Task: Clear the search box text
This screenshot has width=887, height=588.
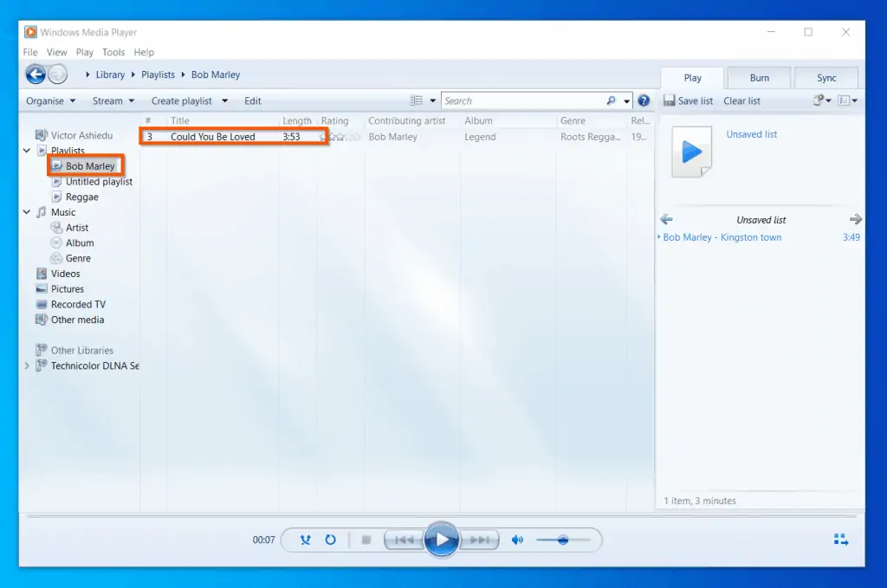Action: (x=612, y=100)
